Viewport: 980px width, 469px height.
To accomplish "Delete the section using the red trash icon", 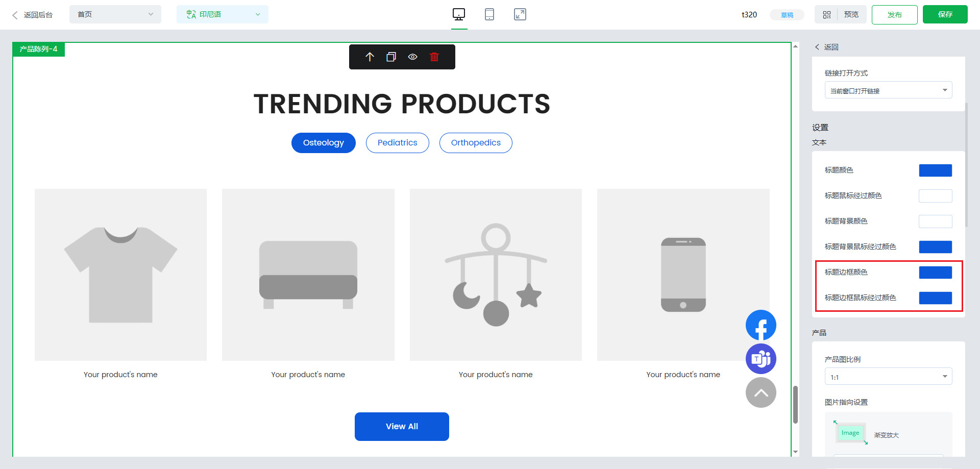I will coord(434,57).
